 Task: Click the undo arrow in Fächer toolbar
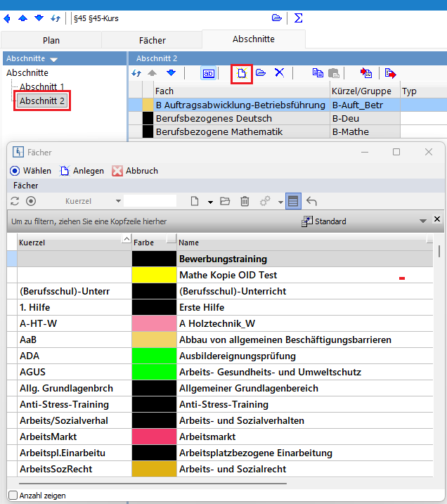coord(312,201)
